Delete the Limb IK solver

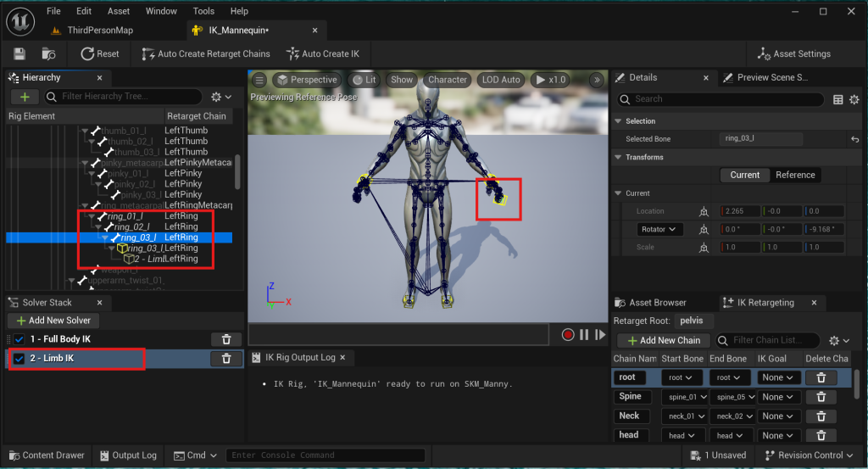tap(226, 359)
